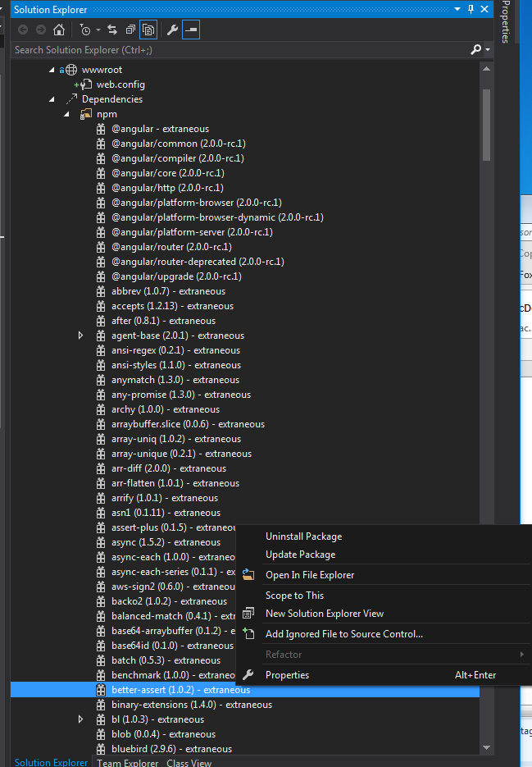The image size is (532, 767).
Task: Click Sync with Active Document icon
Action: [x=112, y=30]
